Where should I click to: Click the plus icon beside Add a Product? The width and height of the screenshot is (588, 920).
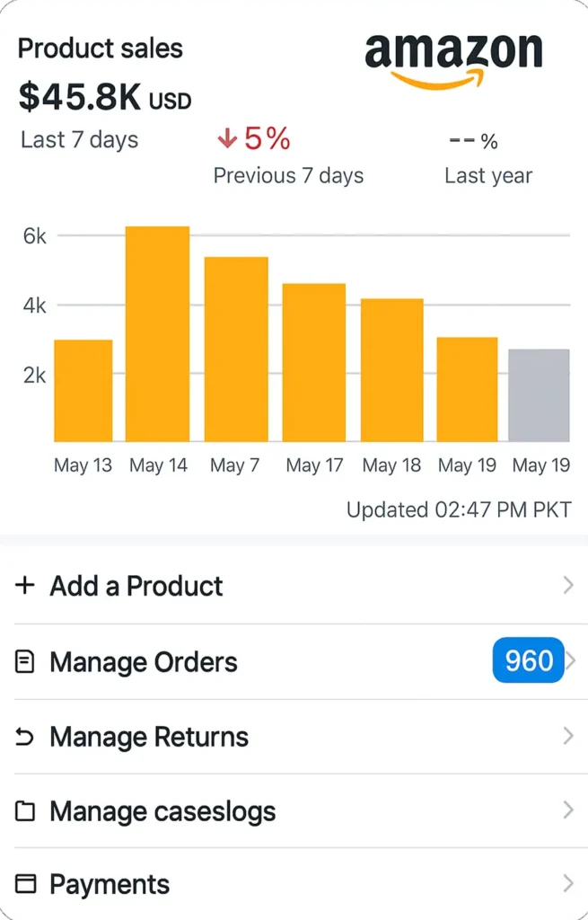(24, 585)
